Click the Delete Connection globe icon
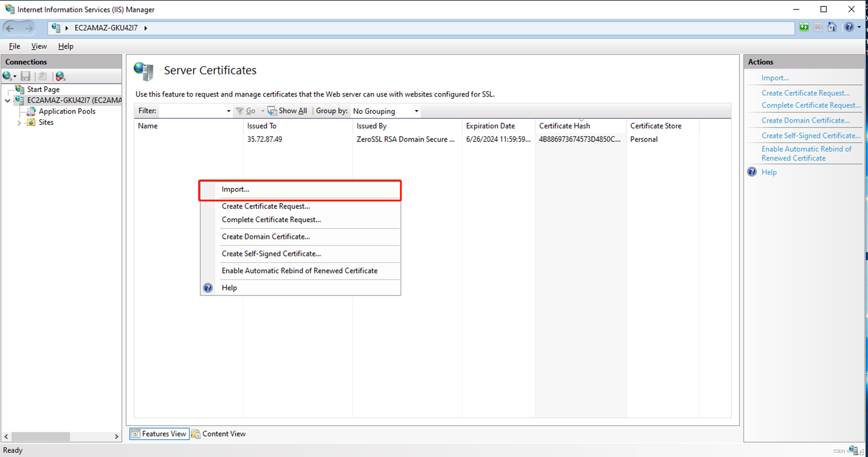Screen dimensions: 868x457 pos(60,76)
